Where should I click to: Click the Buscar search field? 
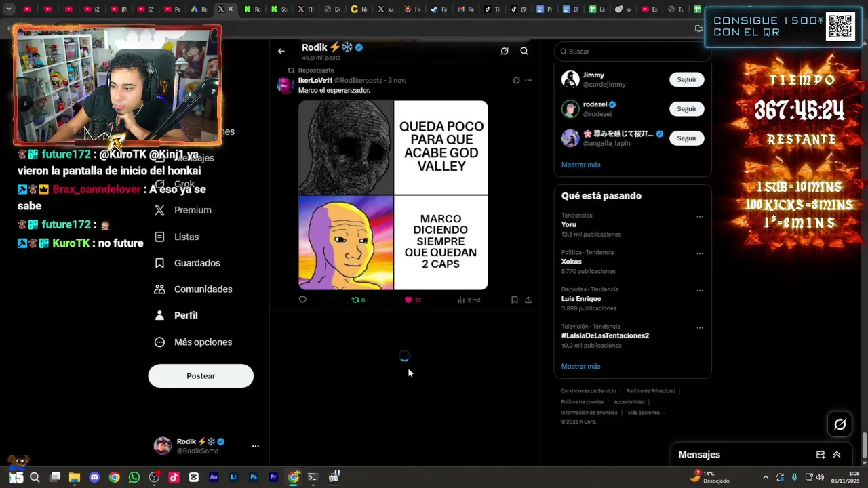[x=632, y=52]
